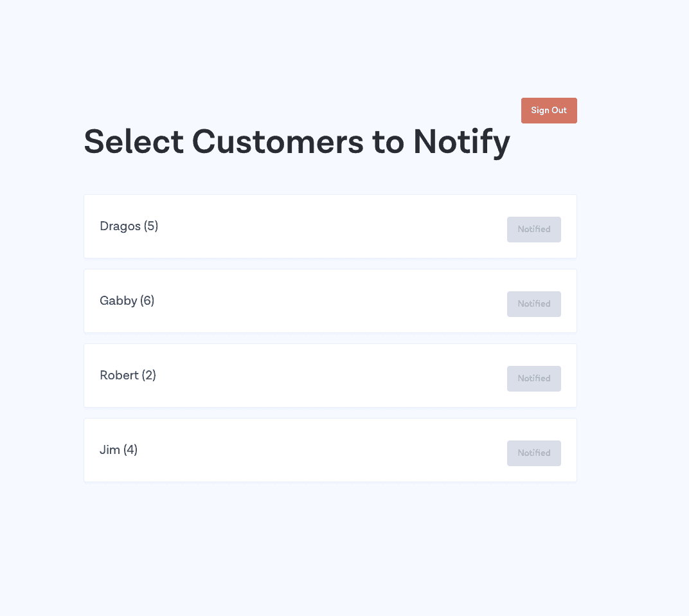The width and height of the screenshot is (689, 616).
Task: Click the Notified button for Dragos
Action: tap(534, 229)
